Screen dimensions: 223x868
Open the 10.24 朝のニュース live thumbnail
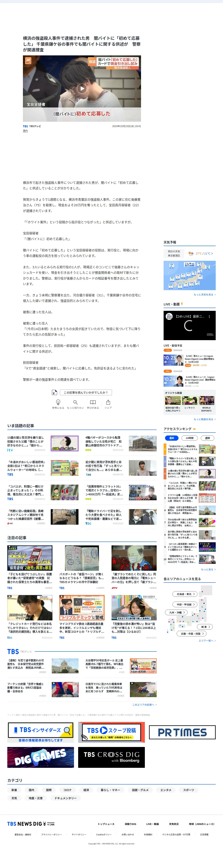pos(173,381)
